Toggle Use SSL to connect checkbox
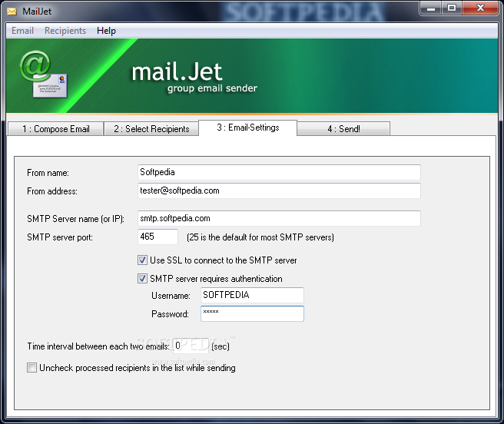This screenshot has width=504, height=424. coord(142,260)
